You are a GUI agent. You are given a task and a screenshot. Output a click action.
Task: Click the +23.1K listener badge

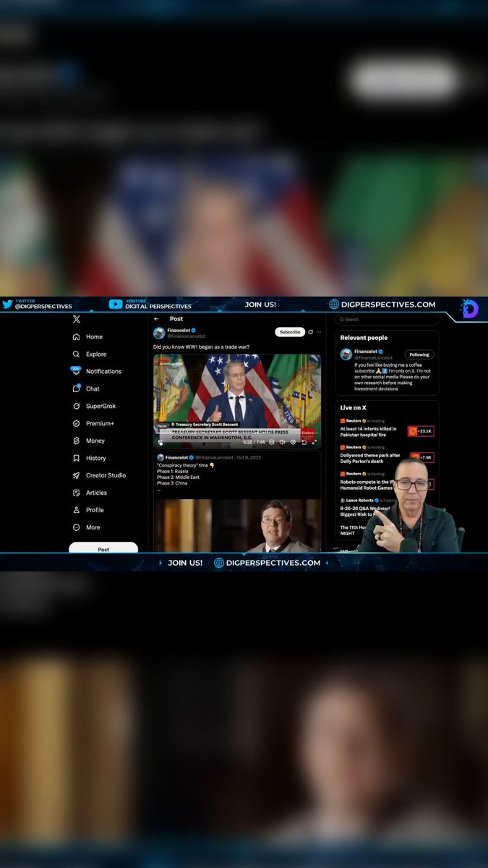point(421,431)
